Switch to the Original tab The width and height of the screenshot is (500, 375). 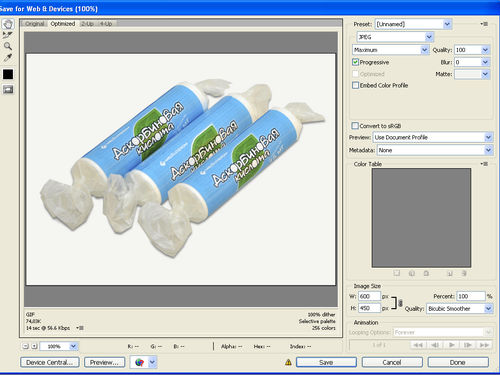[35, 24]
